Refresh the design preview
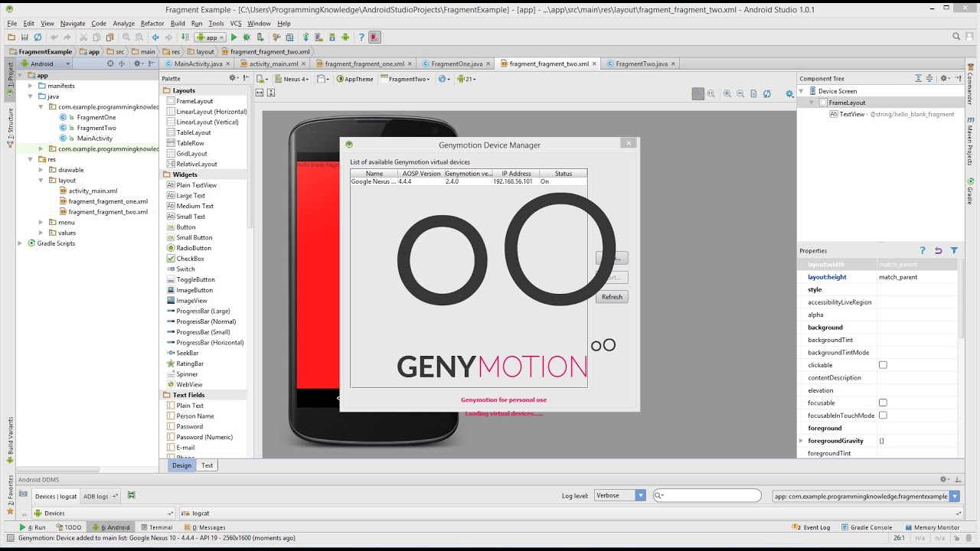Screen dimensions: 980x551 [x=766, y=93]
